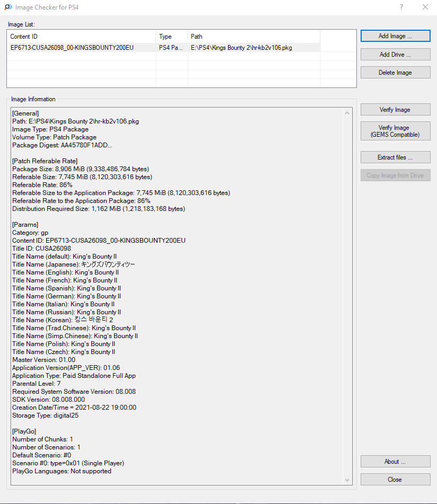Click the Title ID: CUSA26098 line
The image size is (437, 504).
point(42,248)
